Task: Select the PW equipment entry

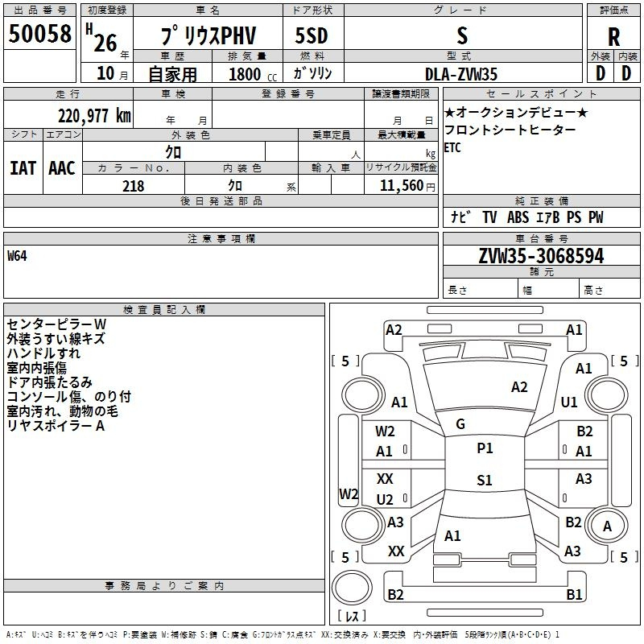Action: [x=596, y=217]
